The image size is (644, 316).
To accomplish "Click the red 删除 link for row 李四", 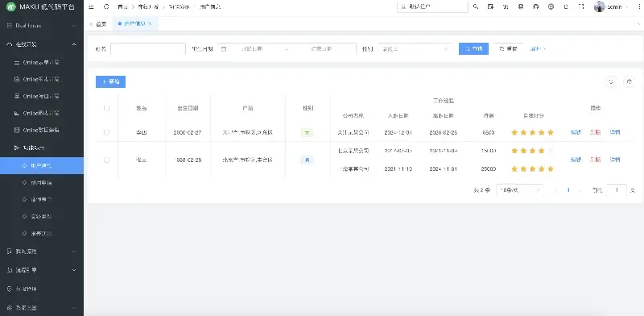I will (x=595, y=132).
